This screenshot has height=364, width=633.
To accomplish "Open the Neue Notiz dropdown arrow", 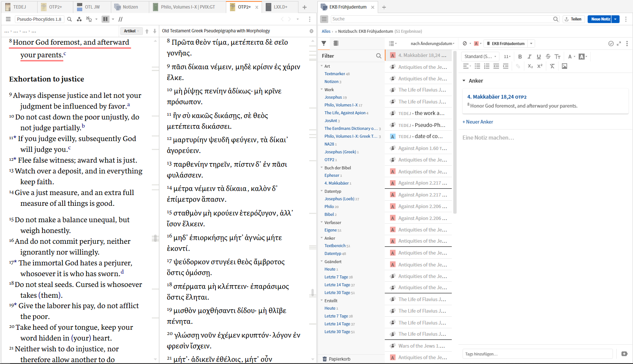I will click(616, 19).
